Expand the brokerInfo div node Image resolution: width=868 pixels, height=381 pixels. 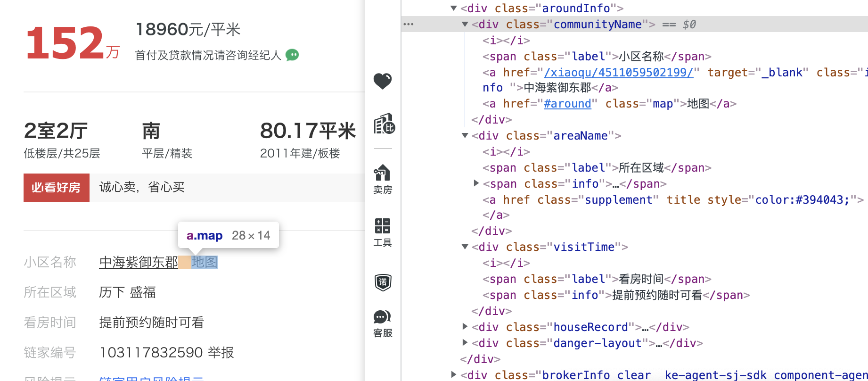click(453, 374)
